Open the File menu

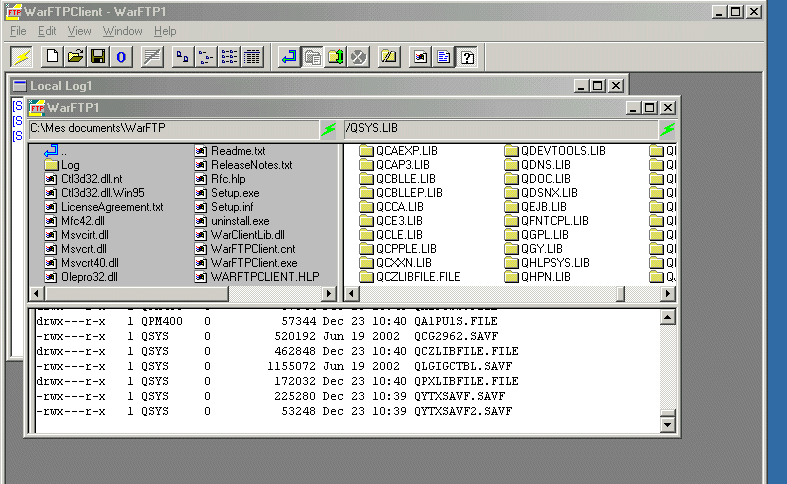[18, 31]
